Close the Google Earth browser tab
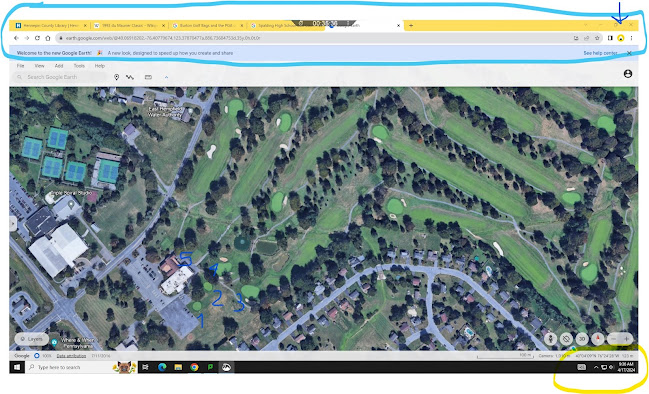 398,25
